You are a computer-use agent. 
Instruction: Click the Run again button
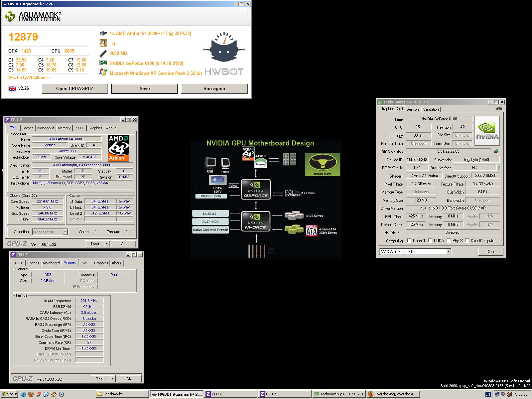coord(214,88)
